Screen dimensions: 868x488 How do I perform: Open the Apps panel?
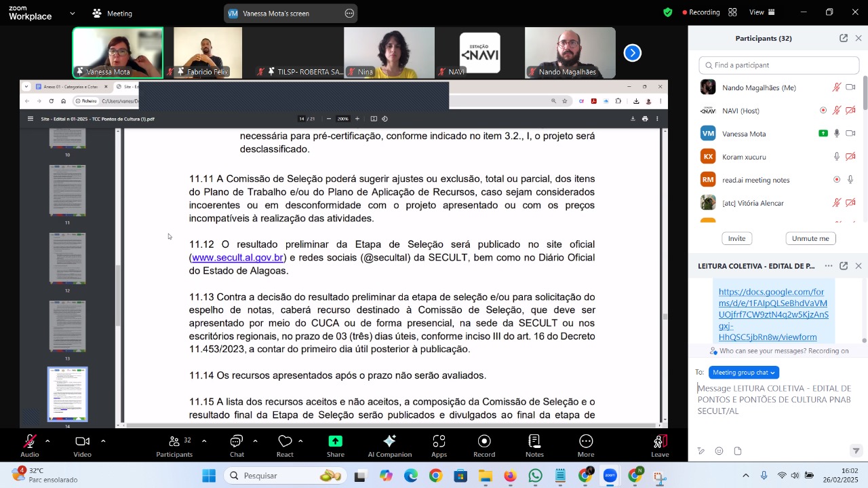[x=439, y=446]
